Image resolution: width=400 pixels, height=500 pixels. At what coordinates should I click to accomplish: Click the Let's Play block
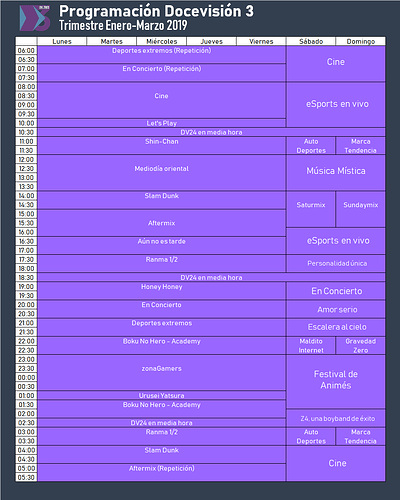point(162,123)
